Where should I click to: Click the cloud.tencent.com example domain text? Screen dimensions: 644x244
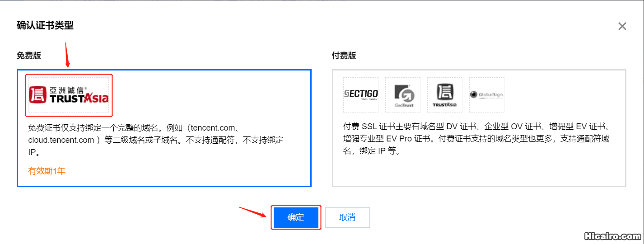61,140
